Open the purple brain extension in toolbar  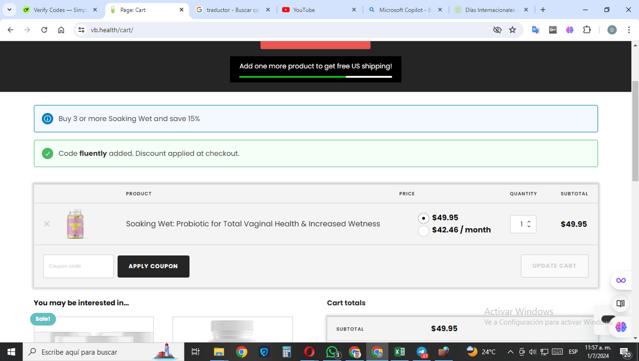pyautogui.click(x=570, y=30)
